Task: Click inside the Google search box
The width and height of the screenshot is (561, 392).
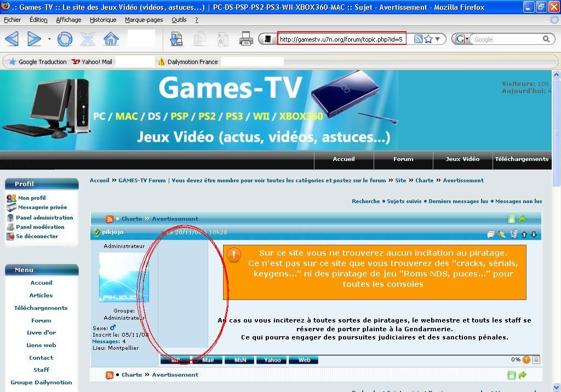Action: pos(506,39)
